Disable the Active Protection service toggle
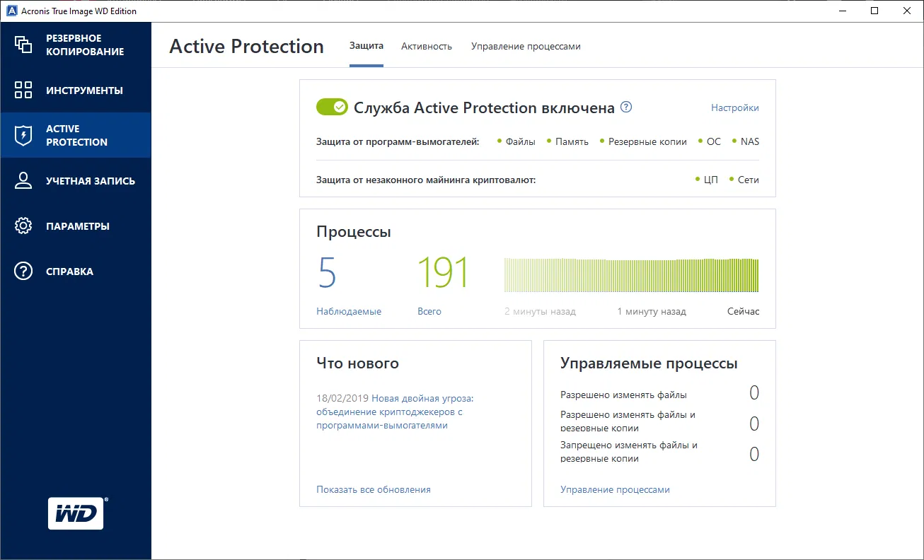 coord(332,107)
